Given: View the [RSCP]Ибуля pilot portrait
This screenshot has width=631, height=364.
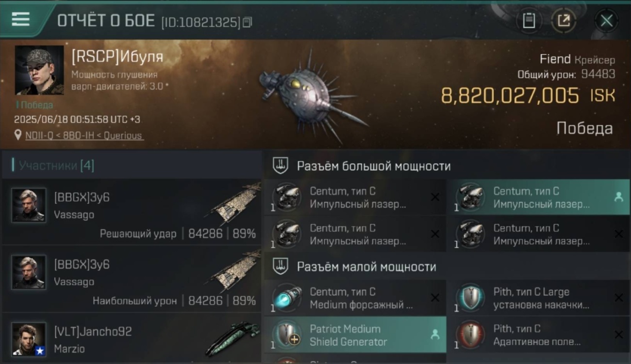Looking at the screenshot, I should click(x=39, y=70).
